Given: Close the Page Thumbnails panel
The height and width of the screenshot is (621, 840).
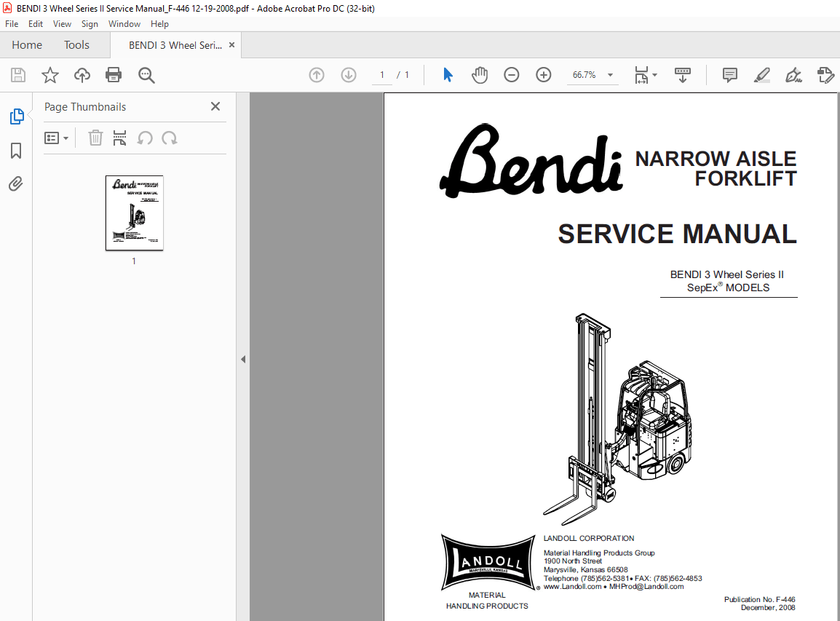Looking at the screenshot, I should click(215, 106).
